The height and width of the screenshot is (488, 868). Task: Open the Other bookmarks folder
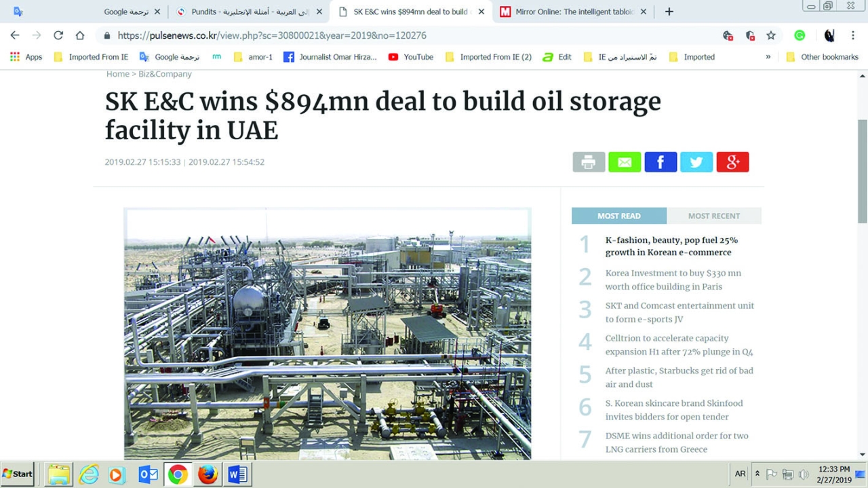pyautogui.click(x=823, y=57)
